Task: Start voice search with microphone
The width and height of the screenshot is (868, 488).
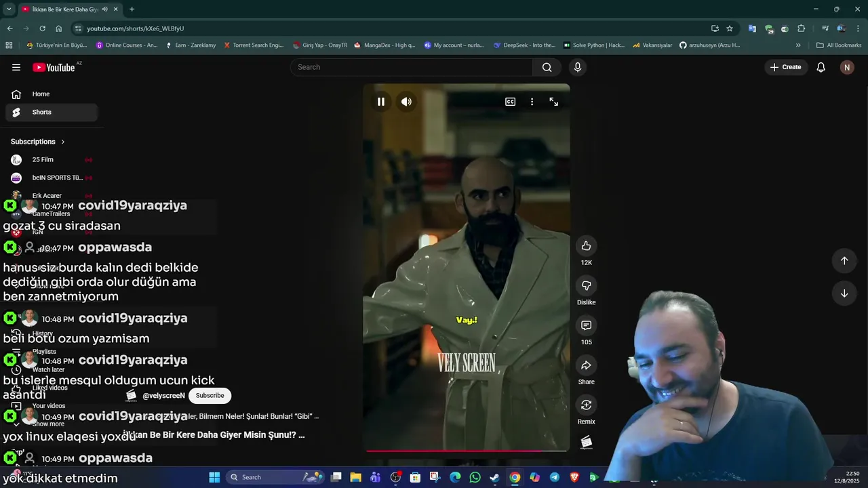Action: (x=578, y=67)
